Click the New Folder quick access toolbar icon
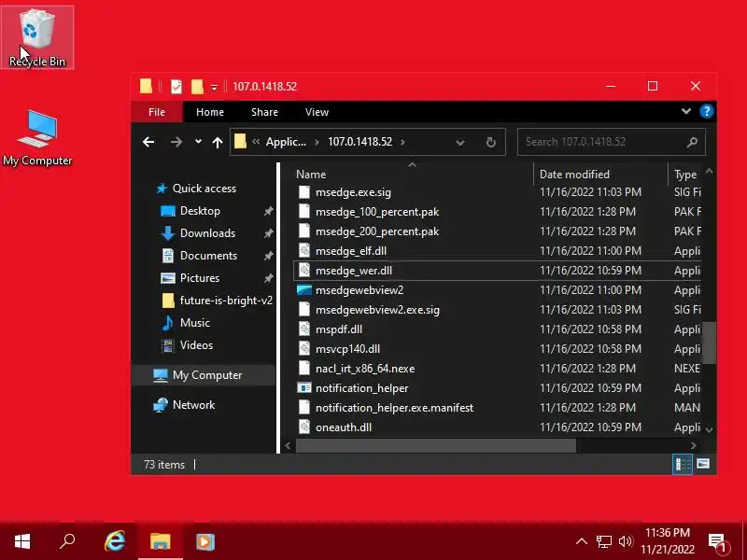 197,87
